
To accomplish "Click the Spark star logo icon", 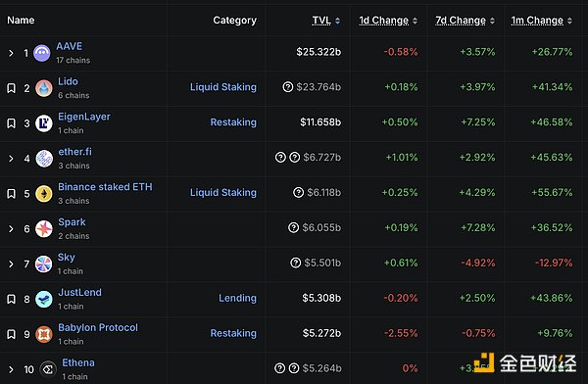I will pyautogui.click(x=44, y=229).
